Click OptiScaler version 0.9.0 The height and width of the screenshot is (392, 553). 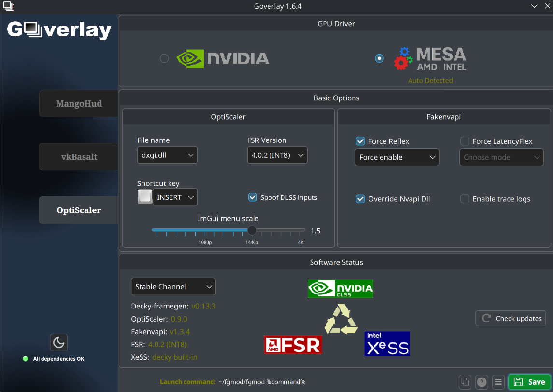179,319
